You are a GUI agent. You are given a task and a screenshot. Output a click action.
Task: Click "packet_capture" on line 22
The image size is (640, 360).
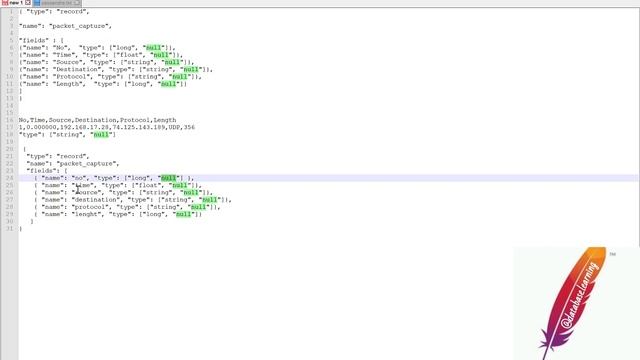coord(88,164)
